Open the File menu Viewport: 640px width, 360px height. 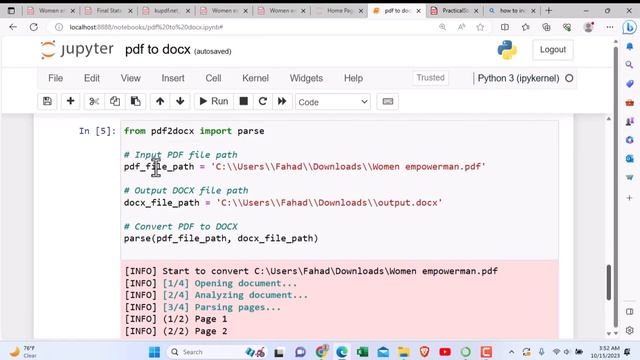click(x=56, y=78)
